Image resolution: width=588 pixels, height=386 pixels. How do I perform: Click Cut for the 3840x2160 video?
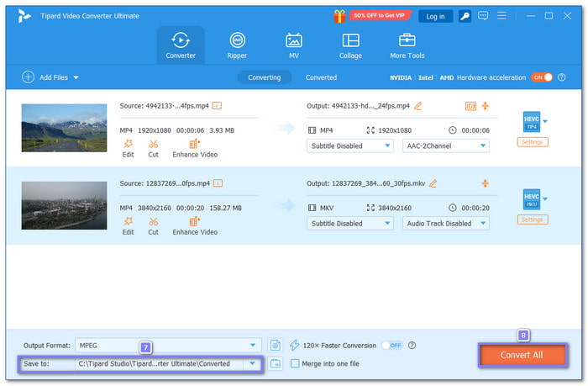tap(153, 226)
